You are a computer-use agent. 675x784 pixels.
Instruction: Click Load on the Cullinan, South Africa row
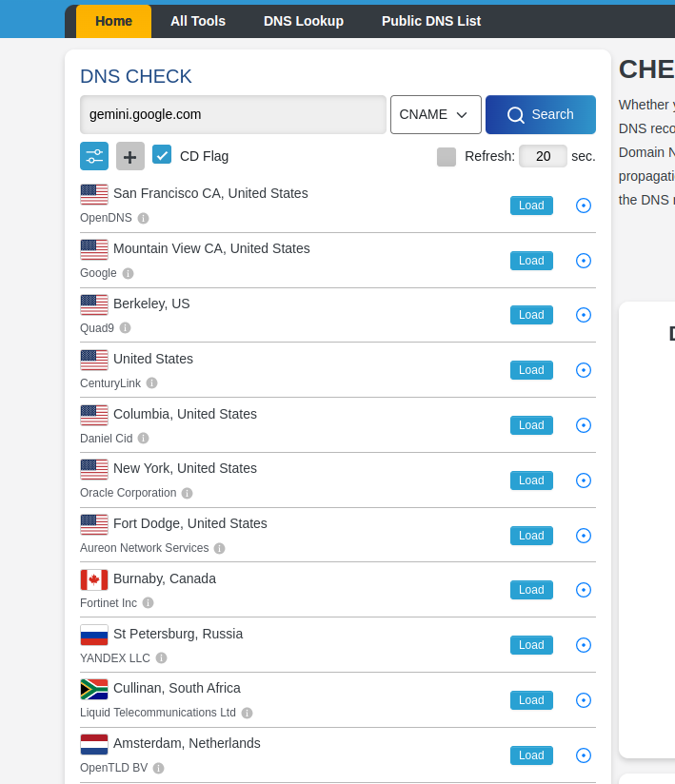coord(531,700)
